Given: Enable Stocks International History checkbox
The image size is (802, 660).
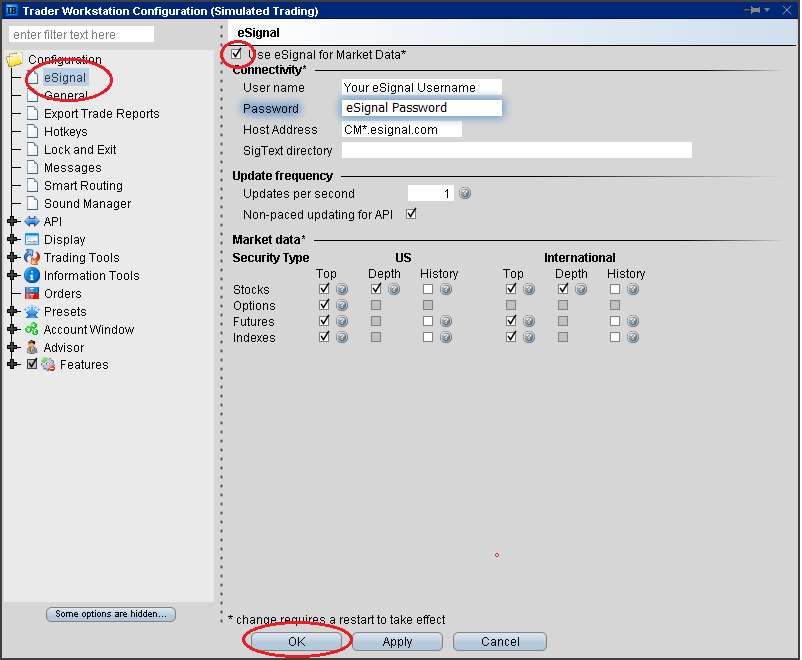Looking at the screenshot, I should [615, 289].
